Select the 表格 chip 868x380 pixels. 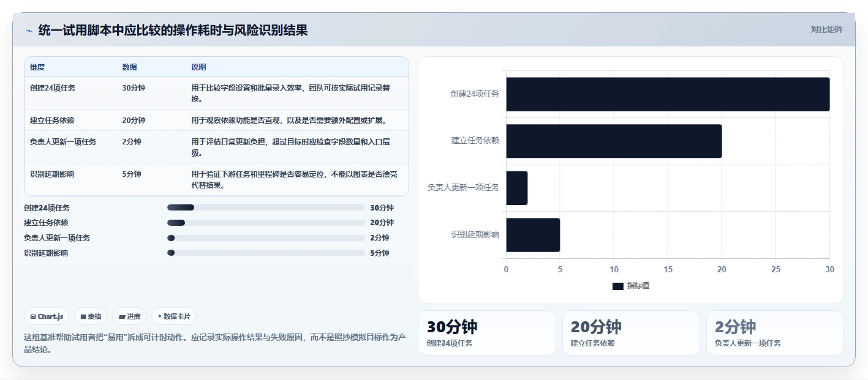pyautogui.click(x=91, y=316)
